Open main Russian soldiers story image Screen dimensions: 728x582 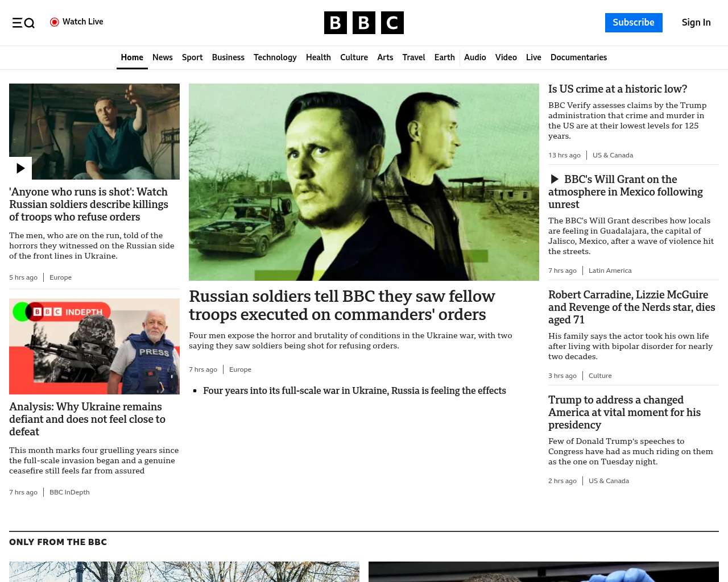point(363,182)
